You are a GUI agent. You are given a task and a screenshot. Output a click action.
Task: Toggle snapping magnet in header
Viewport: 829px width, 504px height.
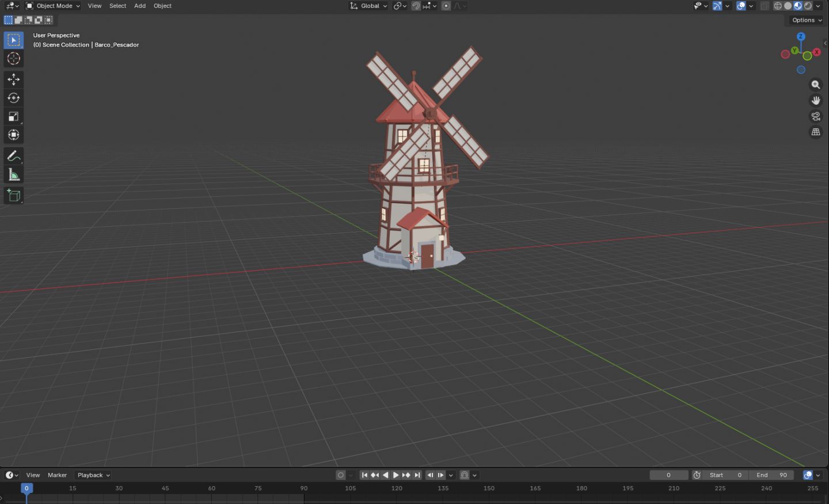[x=416, y=6]
